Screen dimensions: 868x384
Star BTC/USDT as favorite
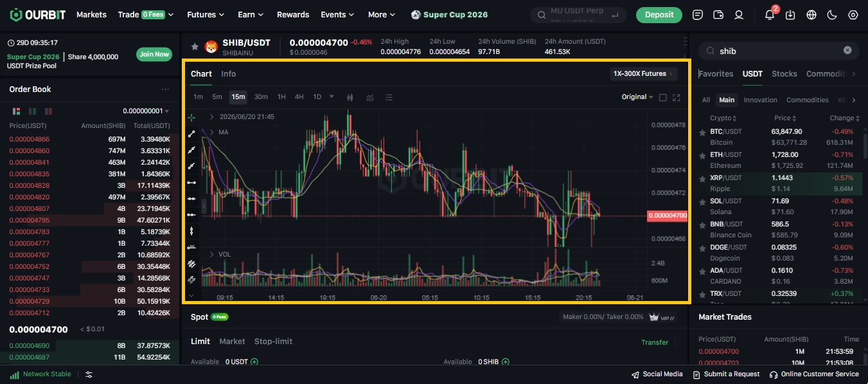click(702, 132)
